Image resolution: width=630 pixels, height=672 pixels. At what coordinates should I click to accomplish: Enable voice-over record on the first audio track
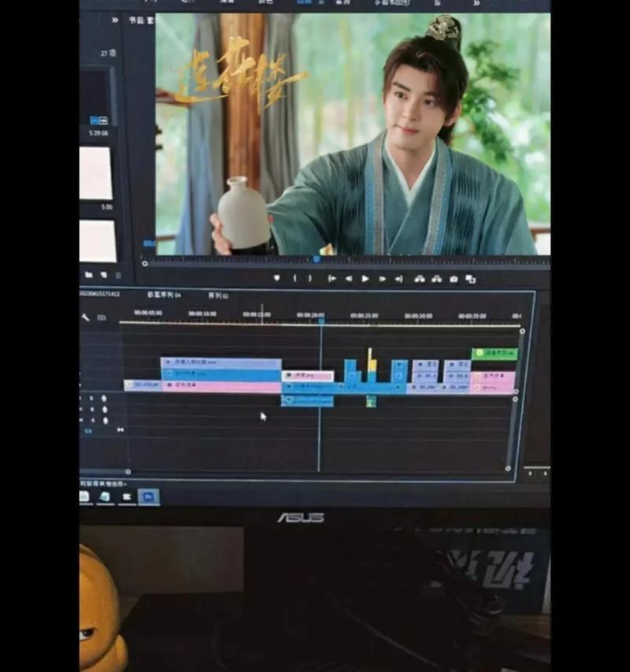(x=104, y=399)
